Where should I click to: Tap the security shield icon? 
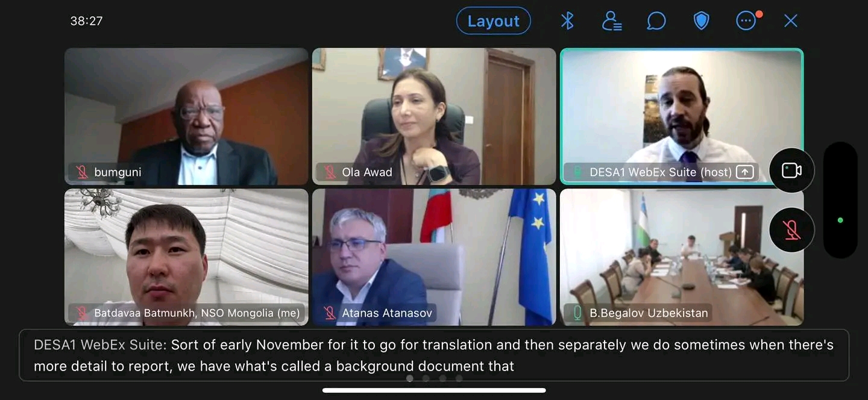point(701,21)
